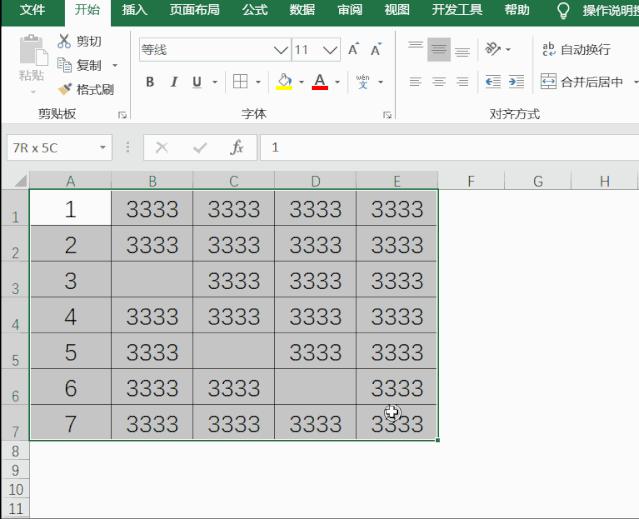Screen dimensions: 639x519
Task: Click the empty cell B3
Action: [x=152, y=280]
